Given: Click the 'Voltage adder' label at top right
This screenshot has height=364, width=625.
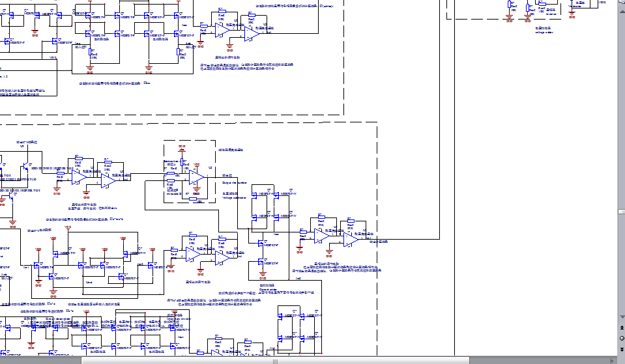Looking at the screenshot, I should coord(544,33).
